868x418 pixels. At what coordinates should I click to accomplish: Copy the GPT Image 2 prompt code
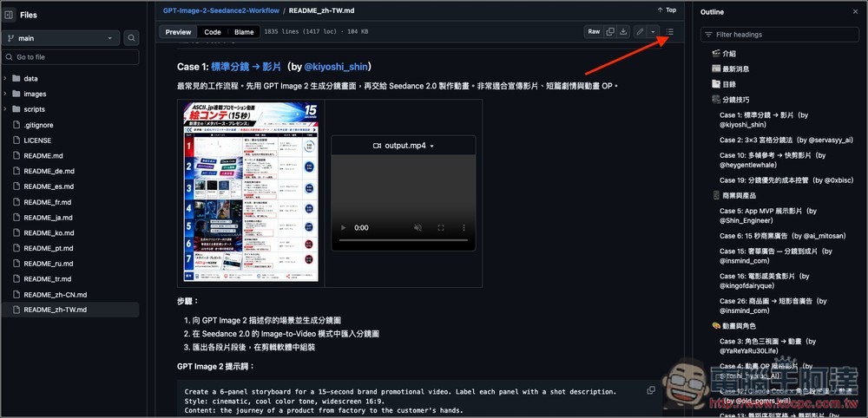651,390
